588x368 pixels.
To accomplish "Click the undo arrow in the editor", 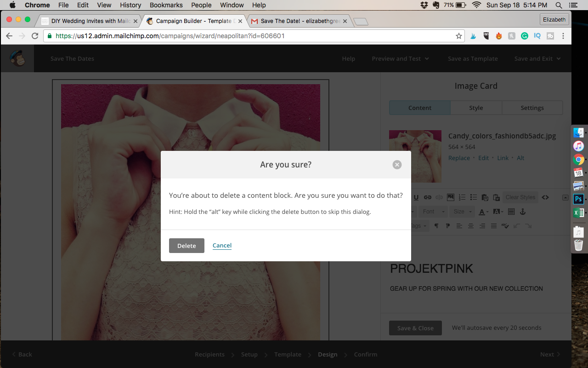I will [517, 226].
